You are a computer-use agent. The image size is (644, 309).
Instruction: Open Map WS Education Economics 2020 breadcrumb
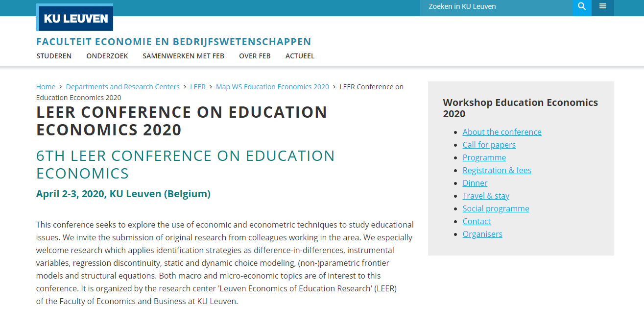[272, 87]
